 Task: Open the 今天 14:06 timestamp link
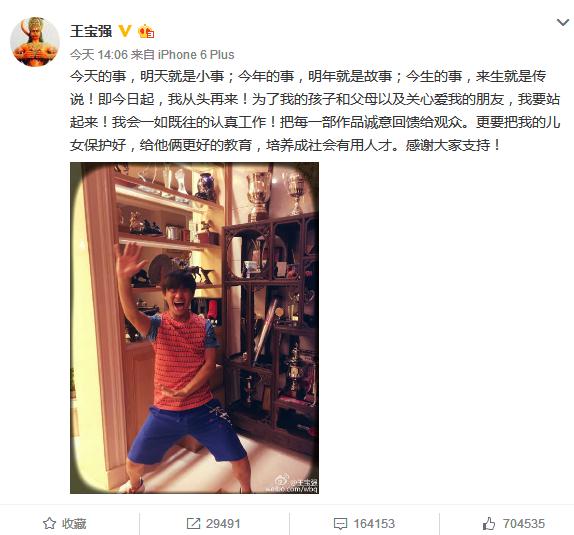tap(98, 55)
